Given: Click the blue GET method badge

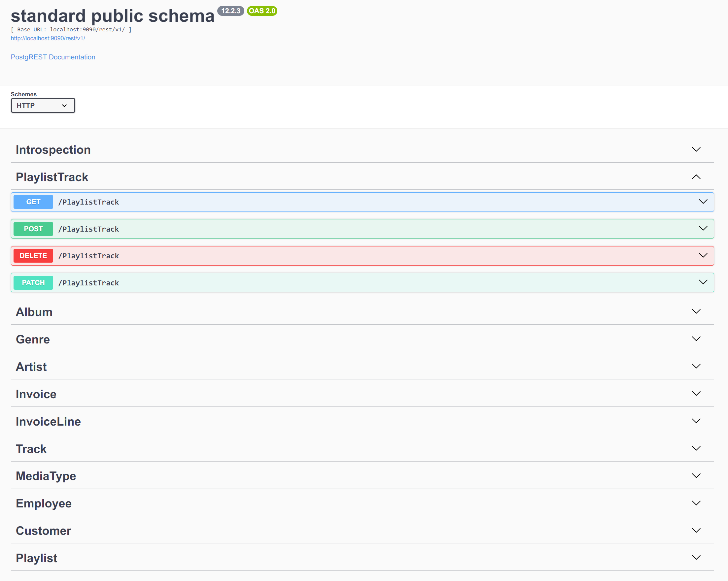Looking at the screenshot, I should 33,202.
